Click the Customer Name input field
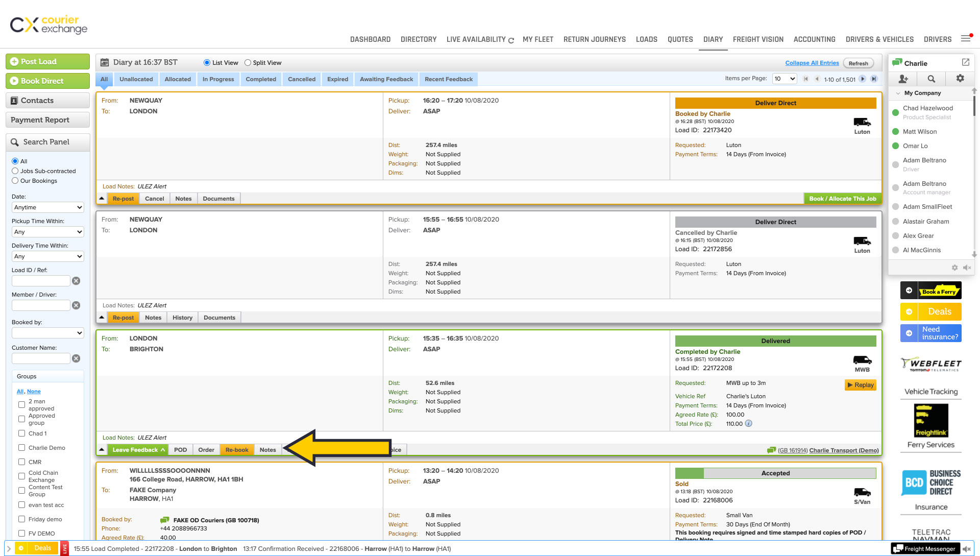Screen dimensions: 980x556 click(x=41, y=358)
